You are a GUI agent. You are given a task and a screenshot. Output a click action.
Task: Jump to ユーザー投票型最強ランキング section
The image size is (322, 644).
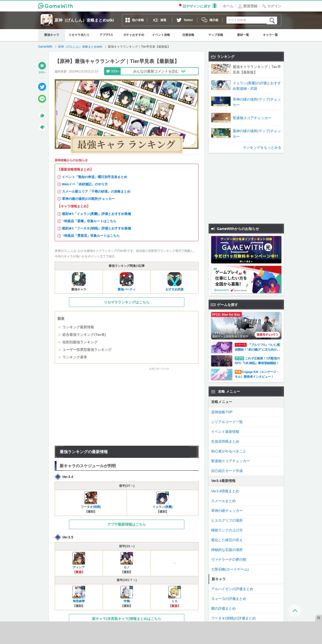pyautogui.click(x=87, y=350)
